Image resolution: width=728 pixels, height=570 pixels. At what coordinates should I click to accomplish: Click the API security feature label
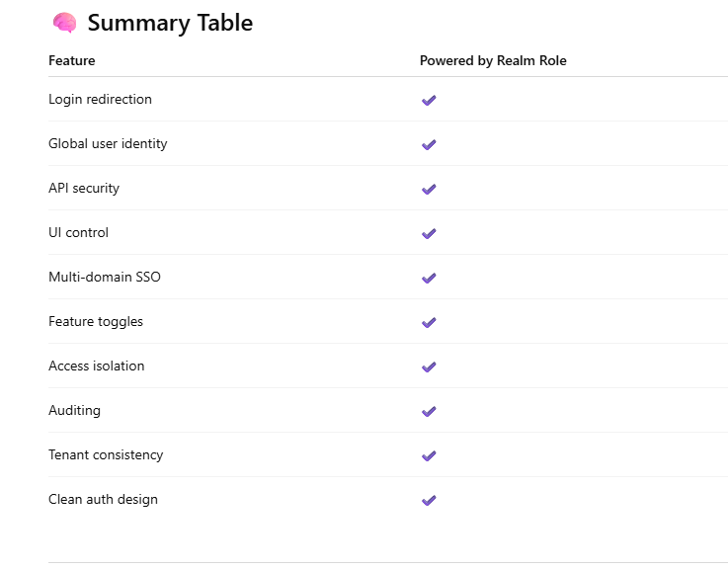[x=84, y=189]
